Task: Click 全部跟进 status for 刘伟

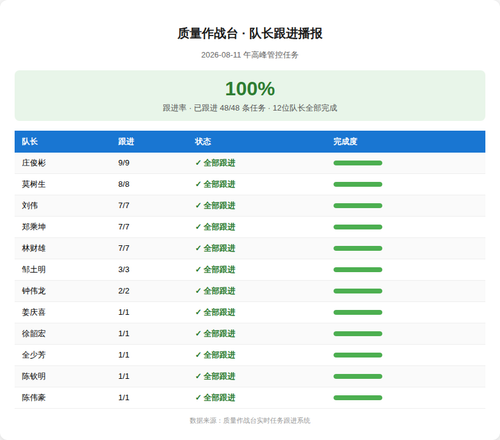Action: 215,206
